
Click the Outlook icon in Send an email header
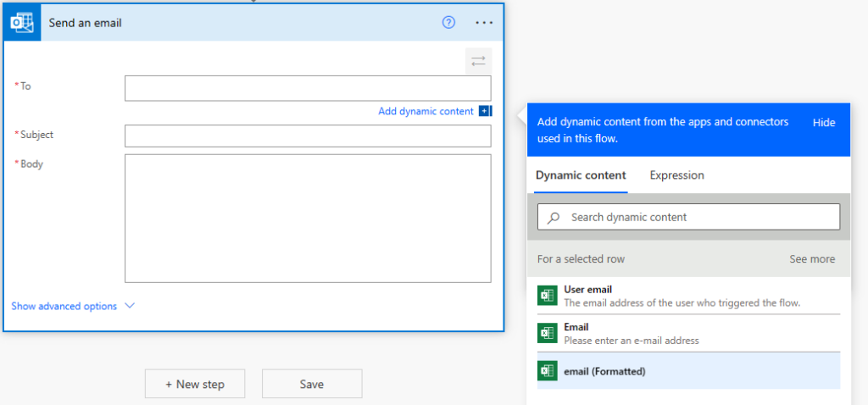(21, 23)
